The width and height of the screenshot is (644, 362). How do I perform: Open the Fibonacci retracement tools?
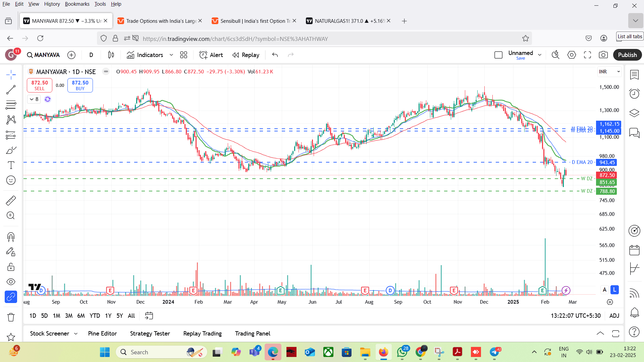pyautogui.click(x=11, y=105)
